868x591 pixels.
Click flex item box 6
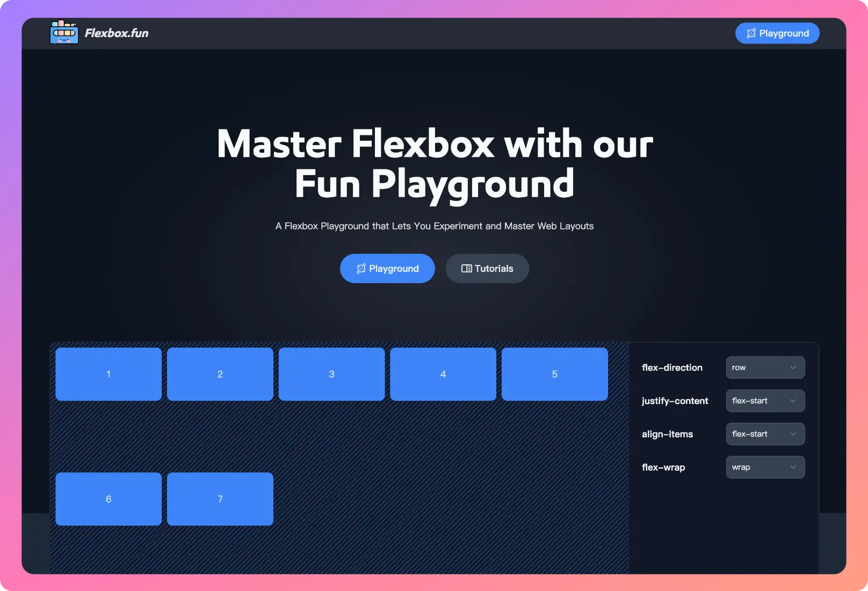(x=108, y=499)
